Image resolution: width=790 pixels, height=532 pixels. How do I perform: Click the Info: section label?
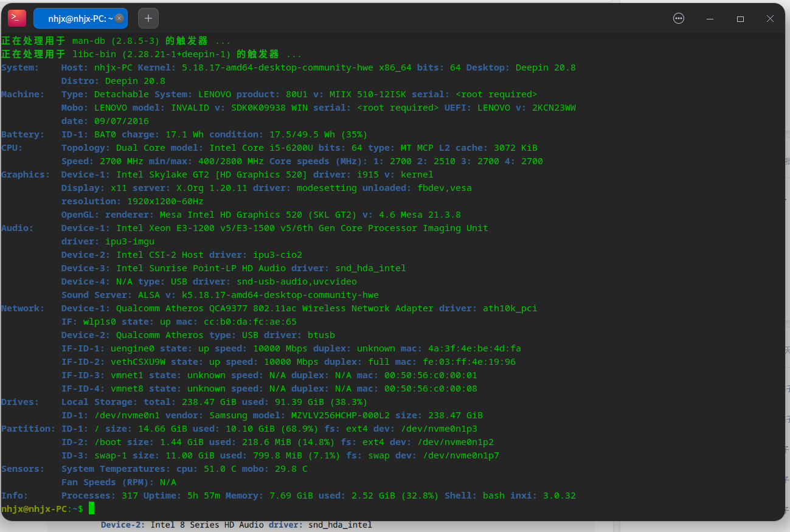(x=15, y=496)
